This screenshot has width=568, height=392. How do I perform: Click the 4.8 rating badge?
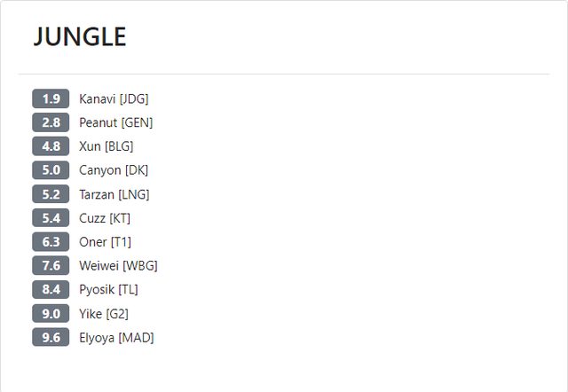(x=51, y=146)
